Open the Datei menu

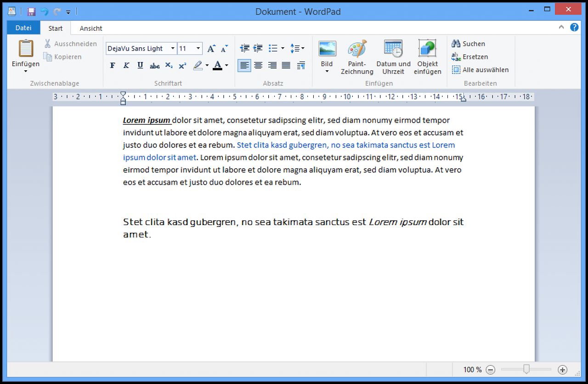tap(23, 28)
